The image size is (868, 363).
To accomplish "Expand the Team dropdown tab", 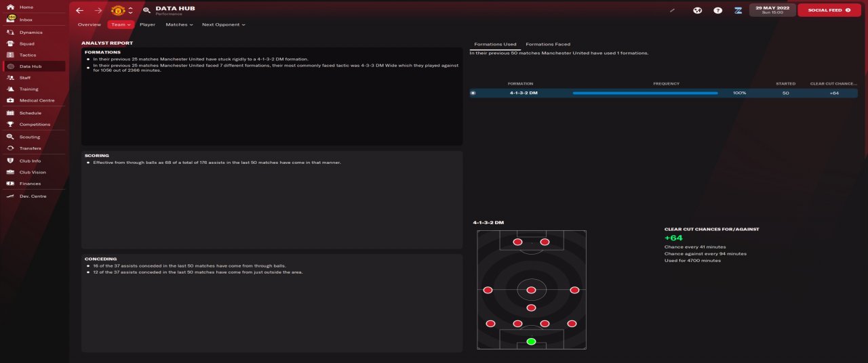I will point(121,24).
